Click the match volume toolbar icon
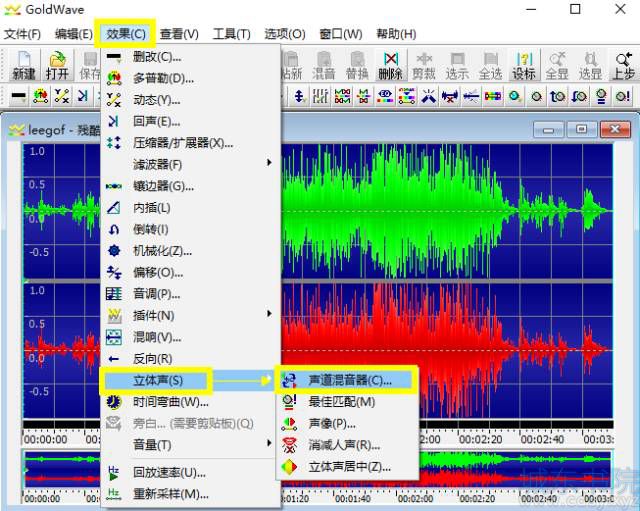The height and width of the screenshot is (511, 640). [x=601, y=96]
